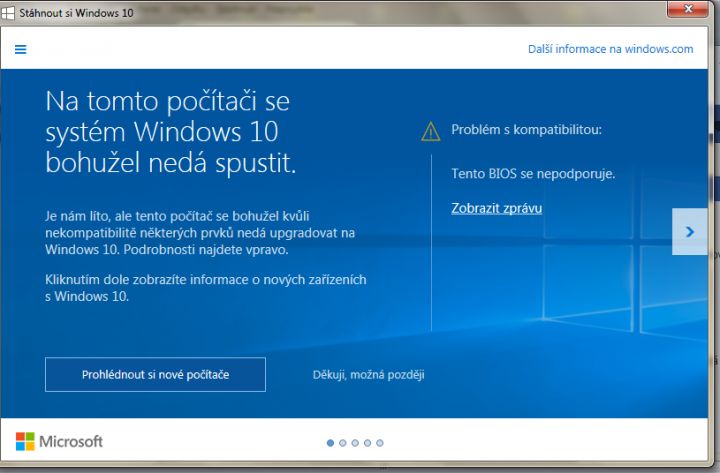Select the second page indicator dot
Viewport: 720px width, 473px height.
click(x=343, y=443)
